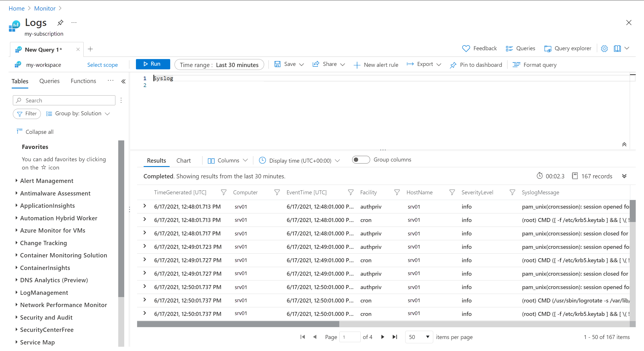644x351 pixels.
Task: Collapse the tables sidebar with double chevron
Action: point(123,81)
